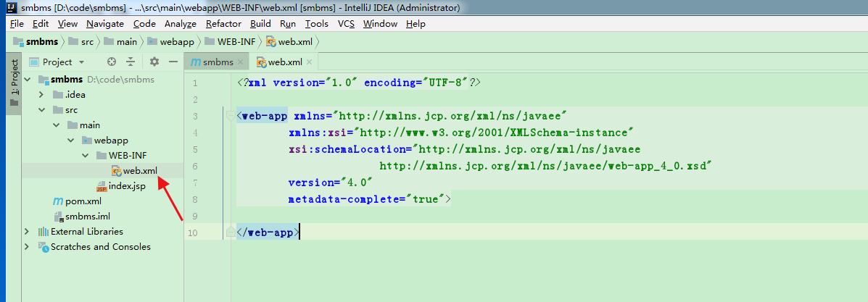Collapse the webapp folder
The width and height of the screenshot is (868, 302).
click(70, 140)
